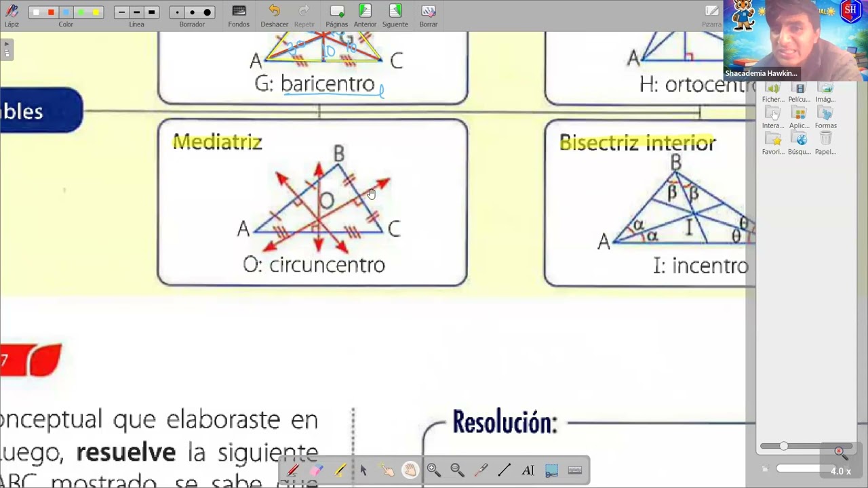The width and height of the screenshot is (868, 488).
Task: Click the I: incentro label
Action: (x=700, y=266)
